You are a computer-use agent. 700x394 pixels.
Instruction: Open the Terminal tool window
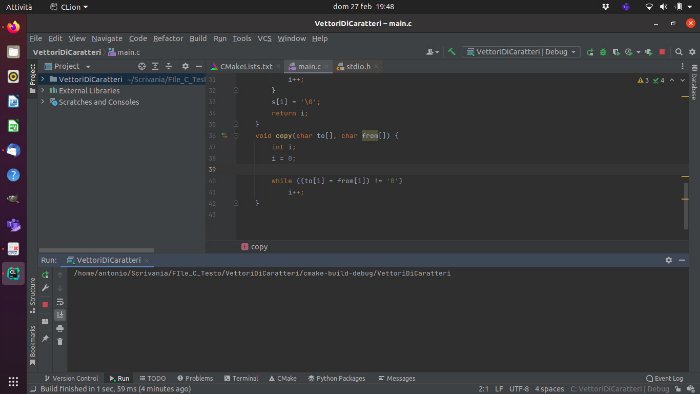(x=241, y=378)
